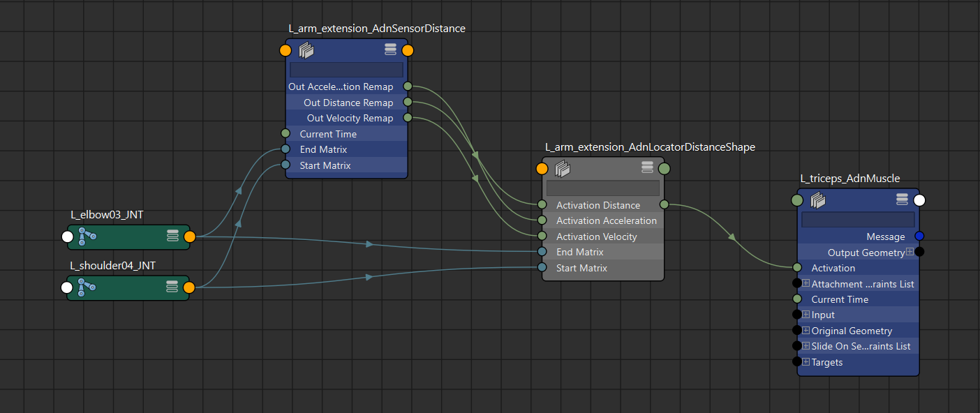Click the AdnLocatorDistanceShape node type icon

pos(563,168)
